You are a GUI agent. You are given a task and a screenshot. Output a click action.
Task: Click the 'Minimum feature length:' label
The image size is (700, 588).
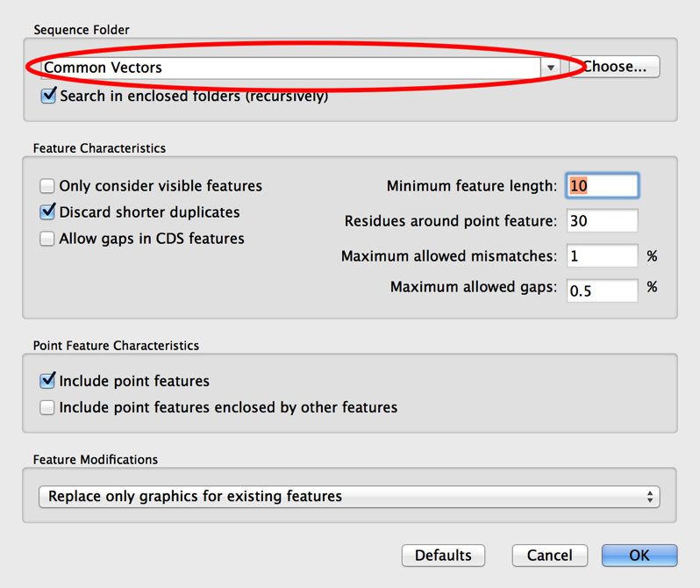coord(471,186)
